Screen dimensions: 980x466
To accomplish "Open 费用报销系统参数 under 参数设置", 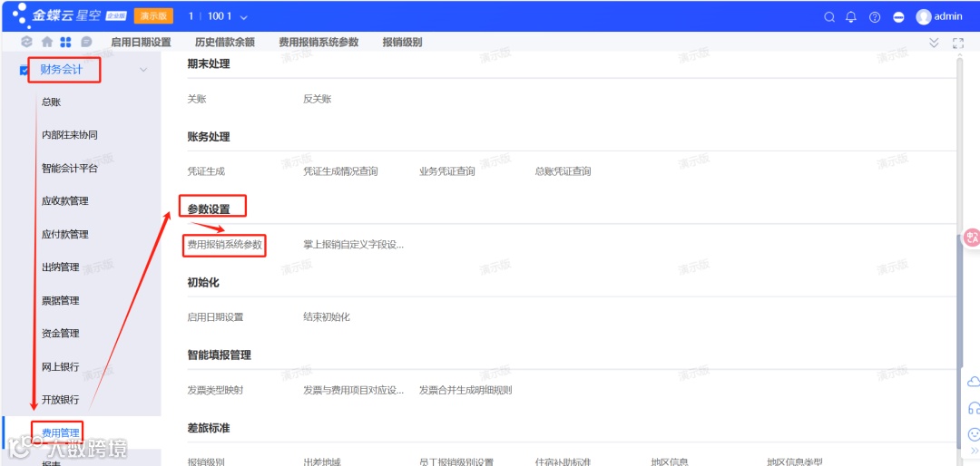I will pyautogui.click(x=225, y=245).
